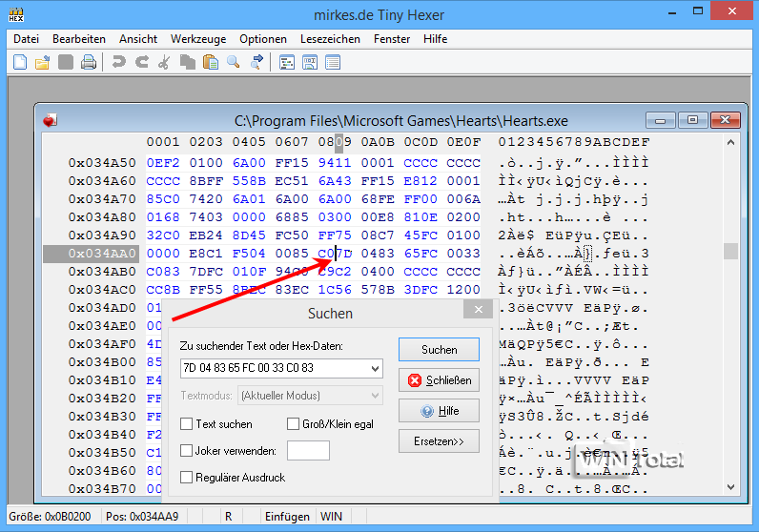759x532 pixels.
Task: Click the New file toolbar icon
Action: (x=20, y=62)
